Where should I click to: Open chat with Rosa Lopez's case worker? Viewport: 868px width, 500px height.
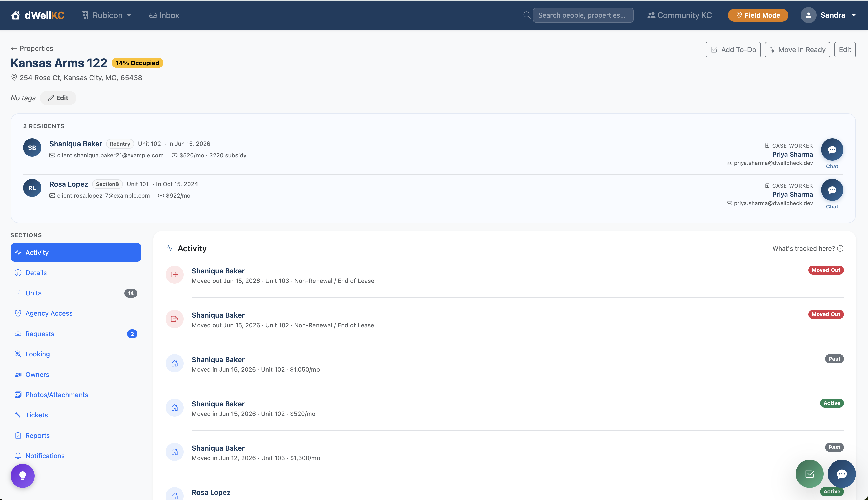tap(832, 190)
